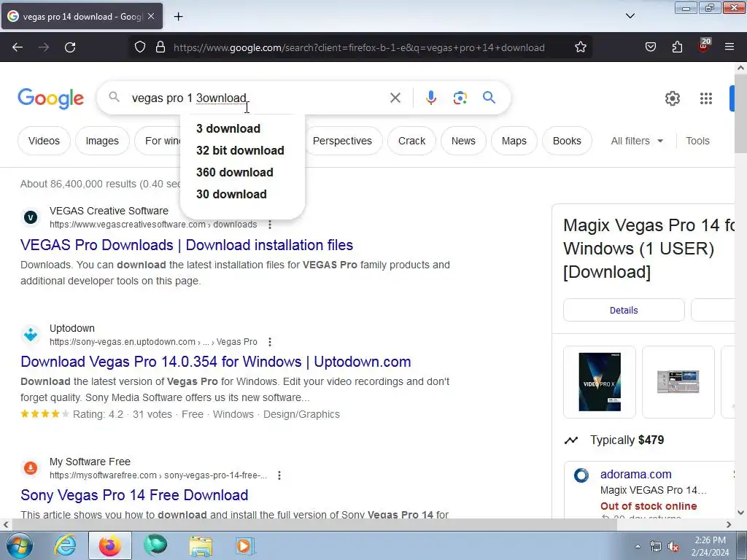Open the tracking protection shield icon
The width and height of the screenshot is (747, 560).
139,47
